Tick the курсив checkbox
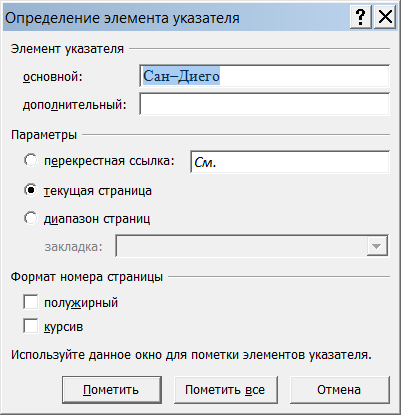 click(31, 326)
